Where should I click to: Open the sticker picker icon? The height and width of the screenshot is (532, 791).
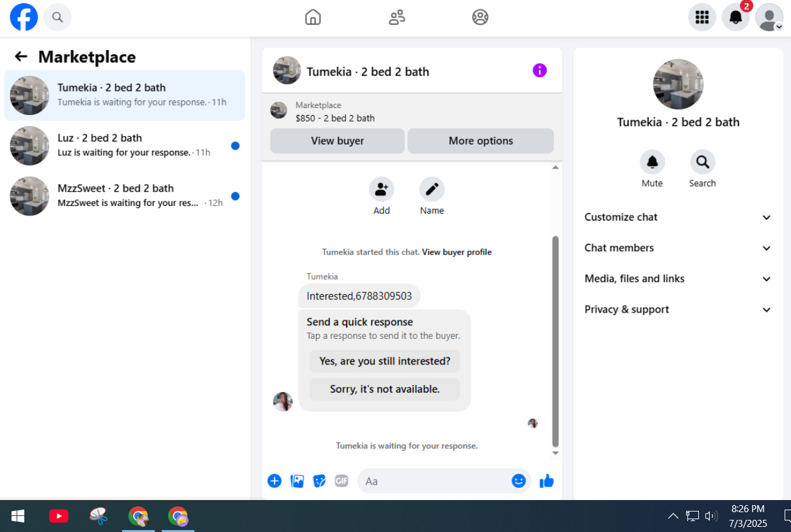click(x=320, y=481)
